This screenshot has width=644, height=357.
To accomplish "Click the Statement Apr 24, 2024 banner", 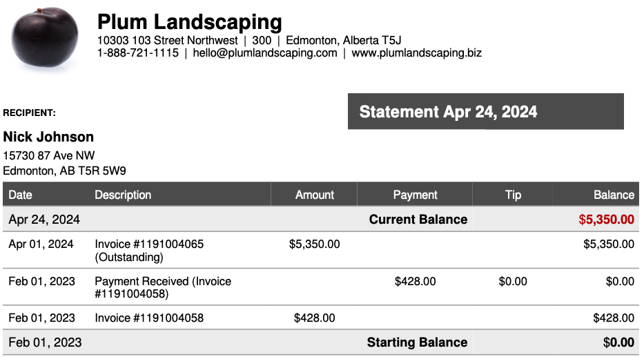I will [x=485, y=112].
